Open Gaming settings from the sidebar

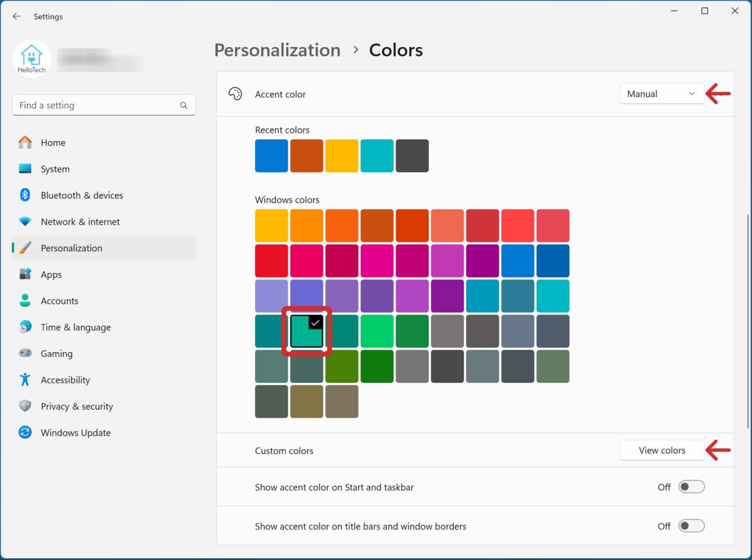click(57, 353)
